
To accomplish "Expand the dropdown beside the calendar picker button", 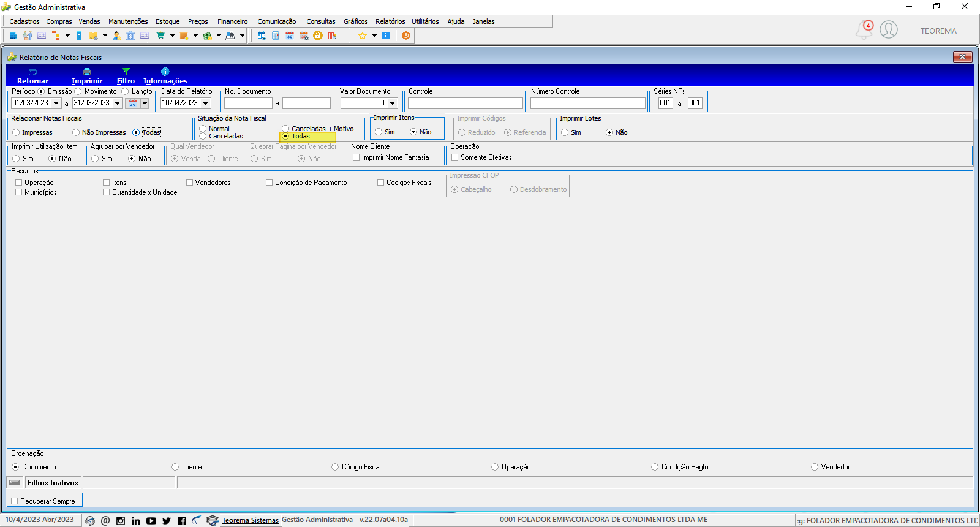I will click(x=145, y=104).
